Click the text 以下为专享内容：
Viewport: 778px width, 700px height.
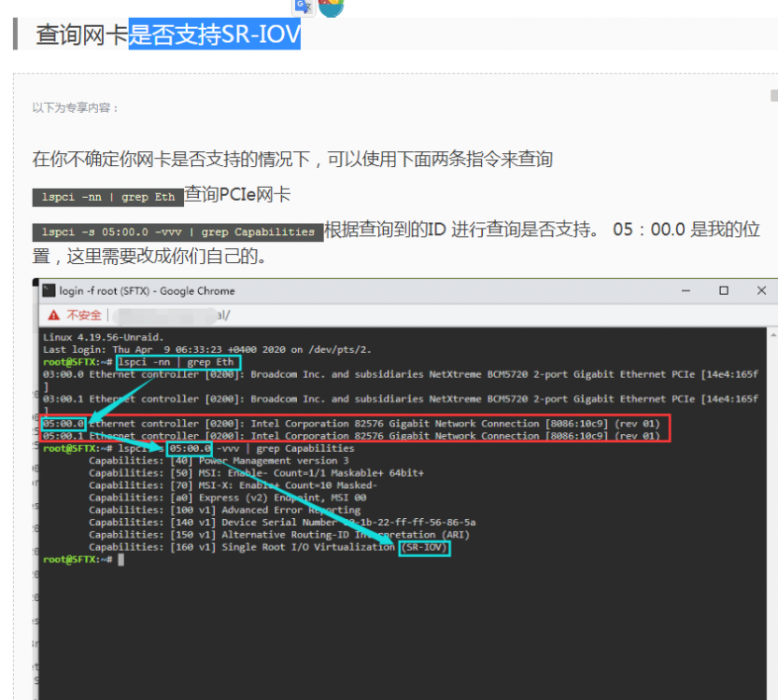pyautogui.click(x=76, y=107)
